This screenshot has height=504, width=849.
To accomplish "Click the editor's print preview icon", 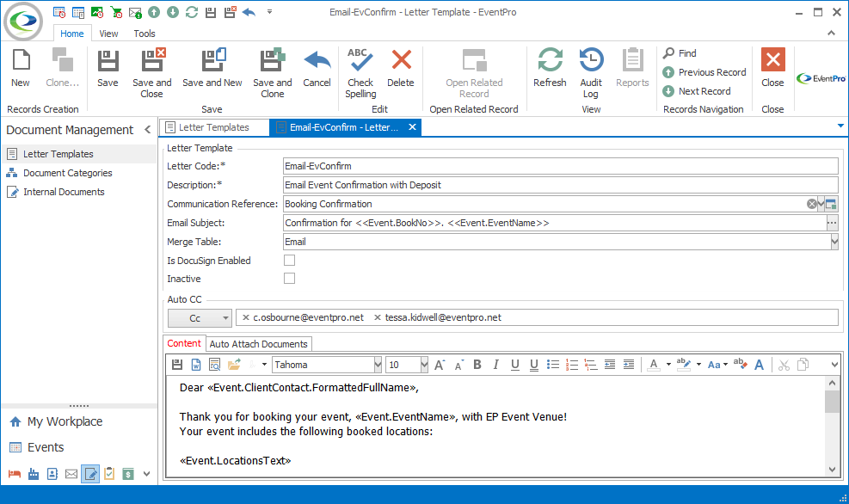I will coord(215,365).
